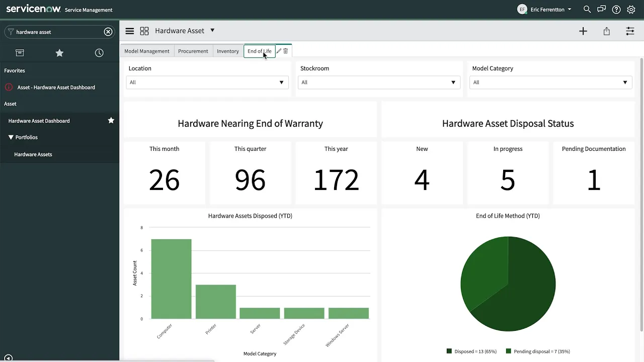Clear the hardware asset search with the X button
Viewport: 644px width, 362px height.
pos(108,31)
